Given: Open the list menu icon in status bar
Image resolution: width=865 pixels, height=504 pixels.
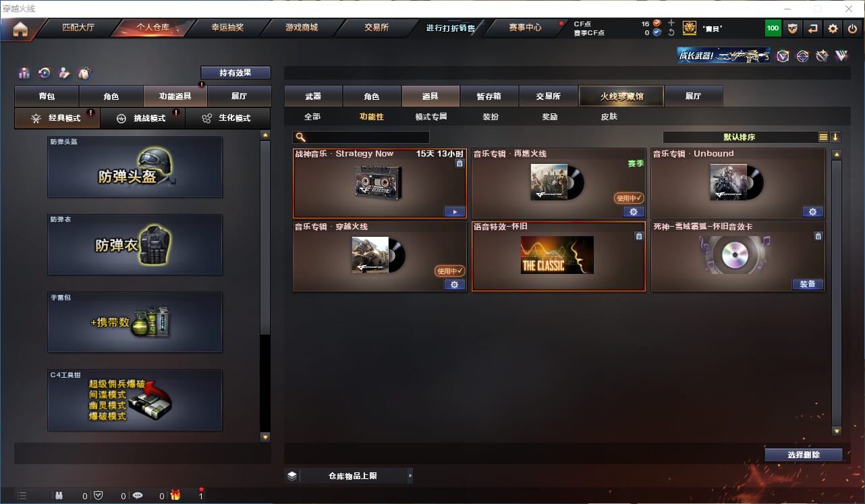Looking at the screenshot, I should [x=22, y=496].
